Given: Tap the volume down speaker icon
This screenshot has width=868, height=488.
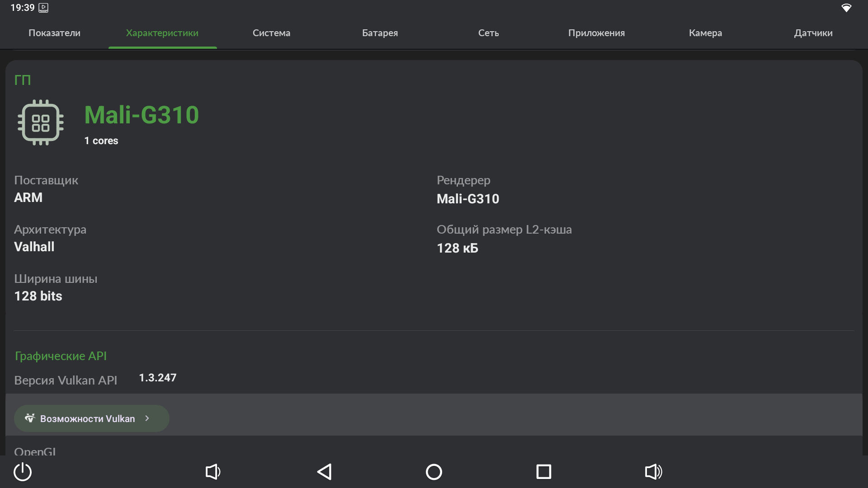Looking at the screenshot, I should click(x=213, y=472).
